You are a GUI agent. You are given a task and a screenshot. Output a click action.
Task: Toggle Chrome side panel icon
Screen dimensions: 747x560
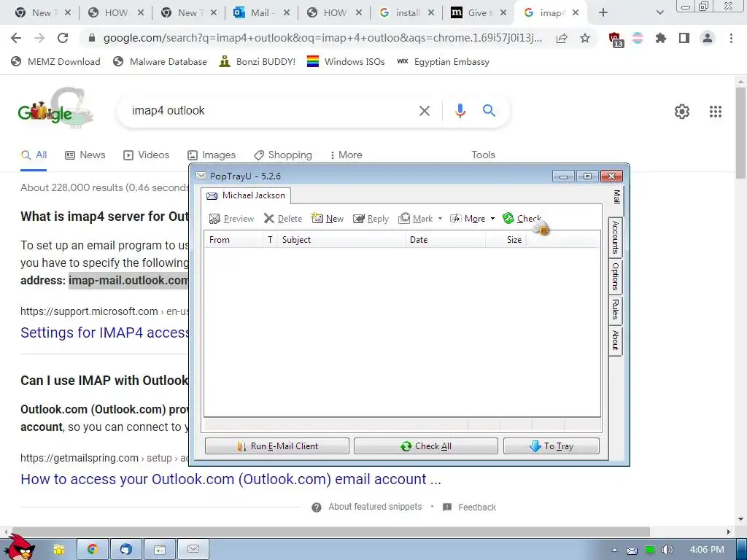point(684,38)
